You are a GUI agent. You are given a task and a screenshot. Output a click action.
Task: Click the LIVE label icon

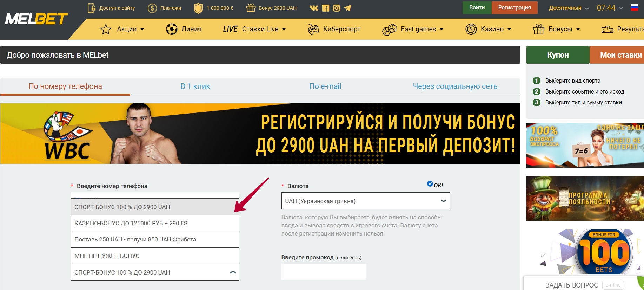coord(230,29)
